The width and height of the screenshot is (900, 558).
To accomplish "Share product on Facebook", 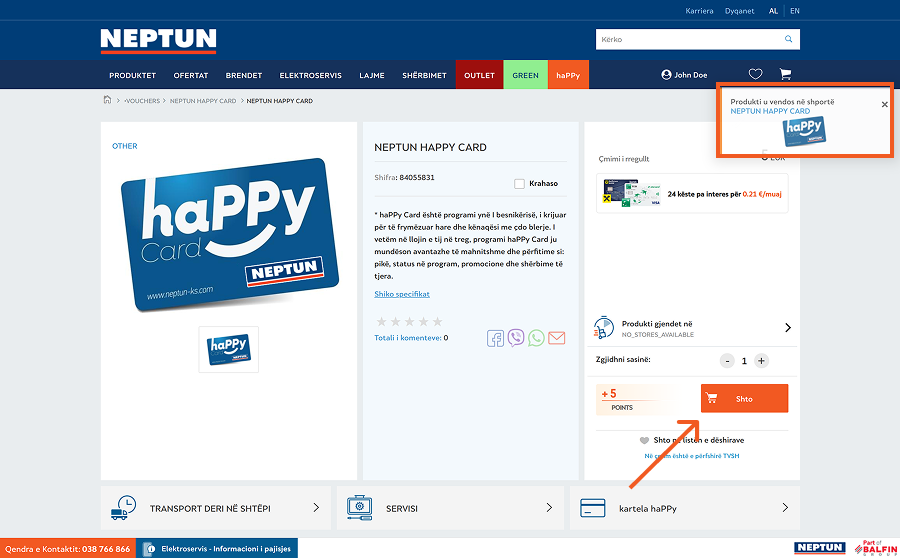I will click(x=496, y=338).
